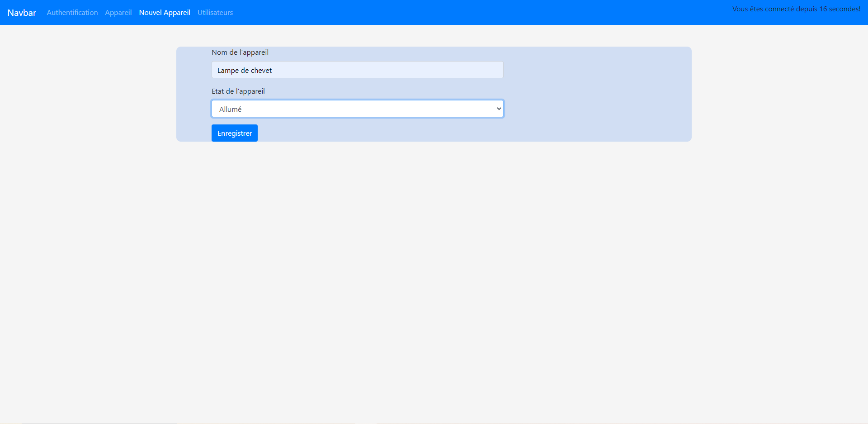
Task: Click the "Etat de l'appareil" label
Action: 238,91
